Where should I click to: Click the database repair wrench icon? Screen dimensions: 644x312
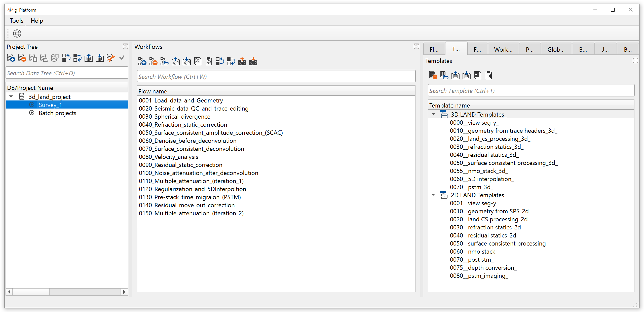pyautogui.click(x=110, y=58)
